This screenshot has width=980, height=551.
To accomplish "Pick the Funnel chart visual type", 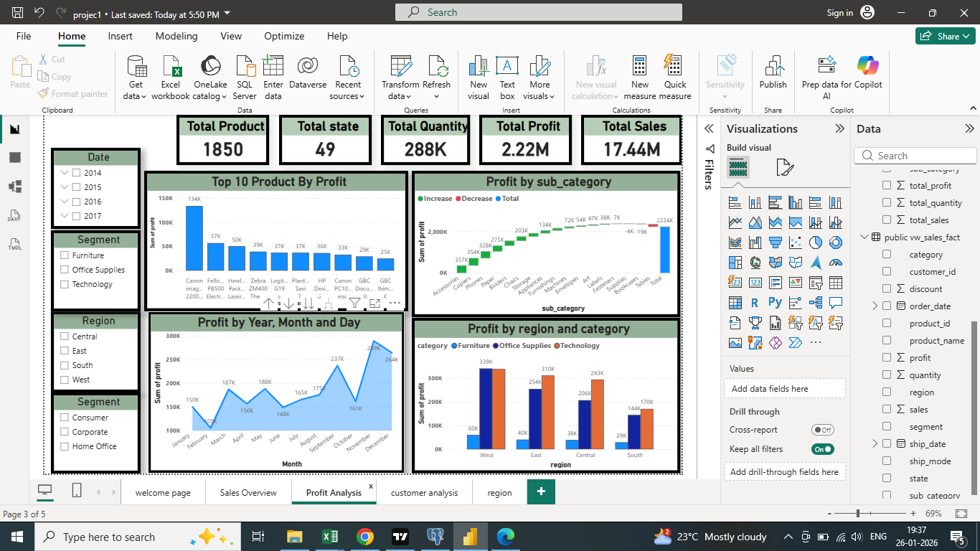I will 775,242.
